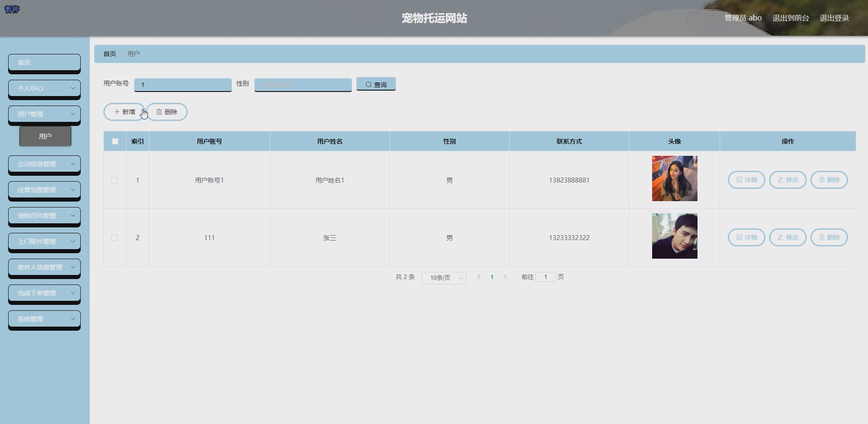Click 修改 for row 用户账号1
The image size is (868, 424).
(x=788, y=180)
